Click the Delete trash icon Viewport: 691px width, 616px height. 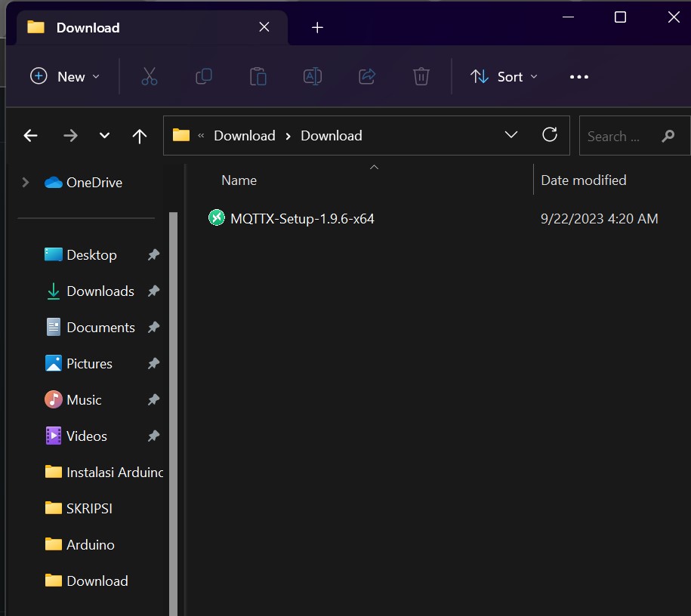coord(421,76)
